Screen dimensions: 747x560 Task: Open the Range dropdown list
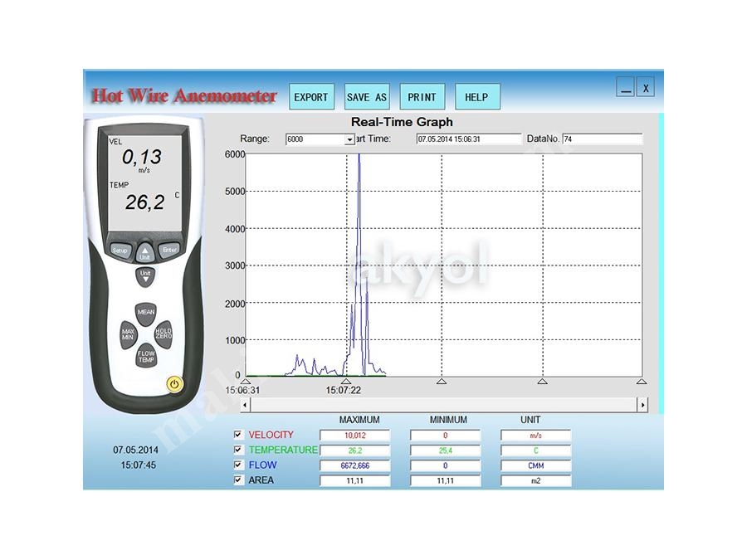tap(349, 139)
